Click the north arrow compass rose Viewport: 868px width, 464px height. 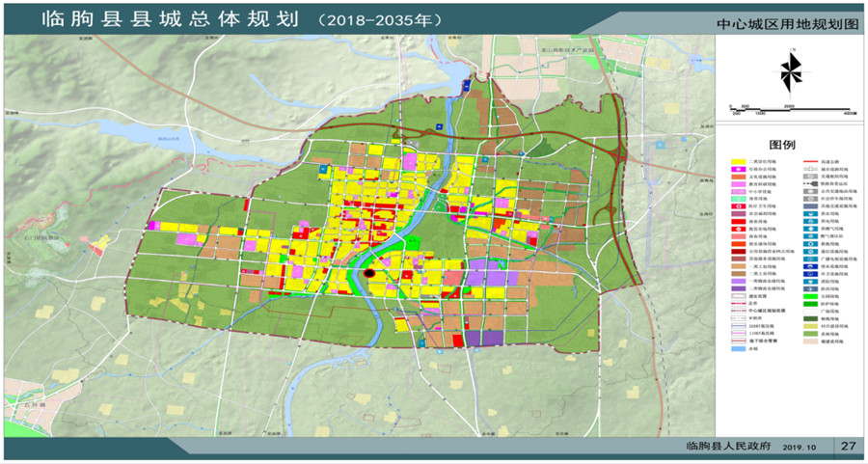tap(790, 70)
